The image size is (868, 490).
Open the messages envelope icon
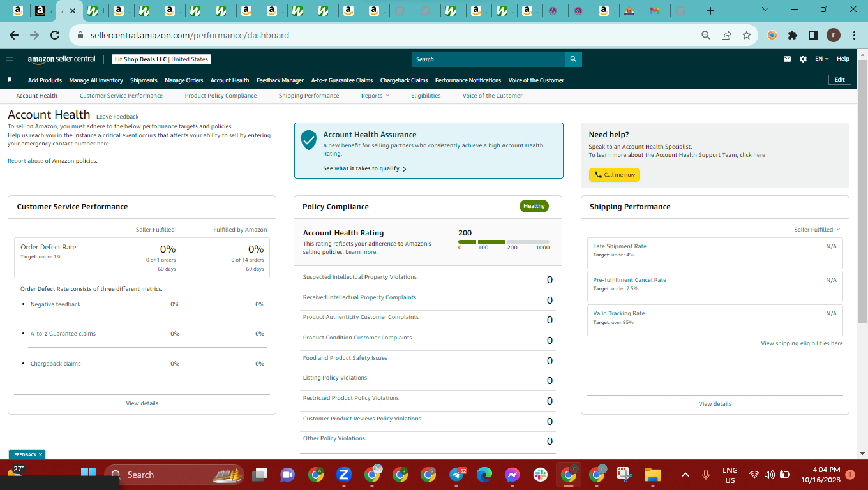(x=787, y=59)
